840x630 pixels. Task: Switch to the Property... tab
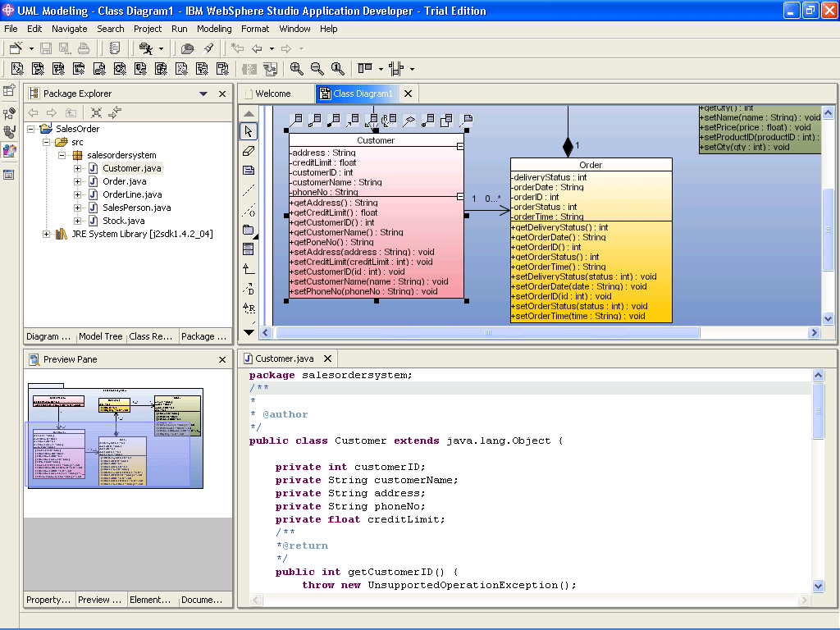(x=48, y=600)
